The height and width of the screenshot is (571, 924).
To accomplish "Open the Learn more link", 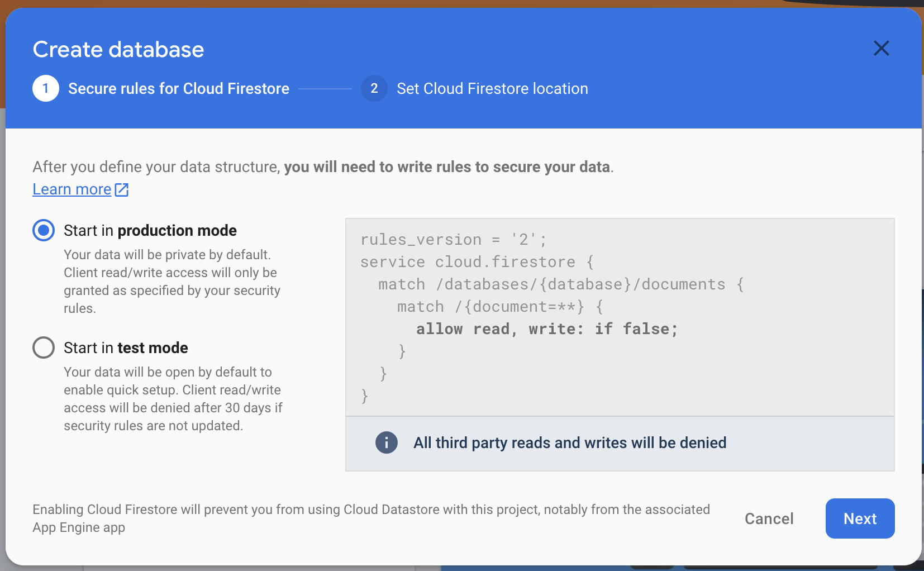I will (72, 189).
